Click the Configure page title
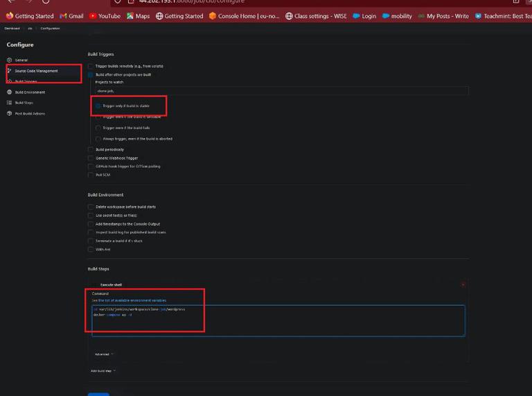This screenshot has height=396, width=532. [x=20, y=45]
